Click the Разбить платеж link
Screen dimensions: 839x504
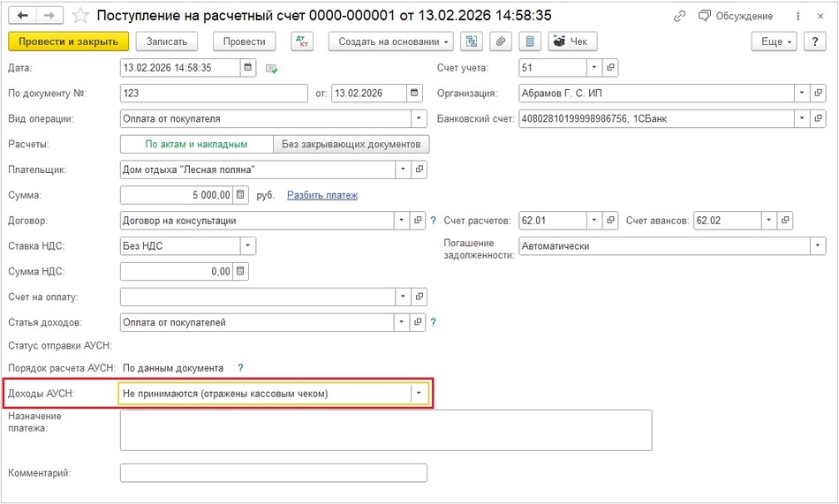[x=321, y=195]
